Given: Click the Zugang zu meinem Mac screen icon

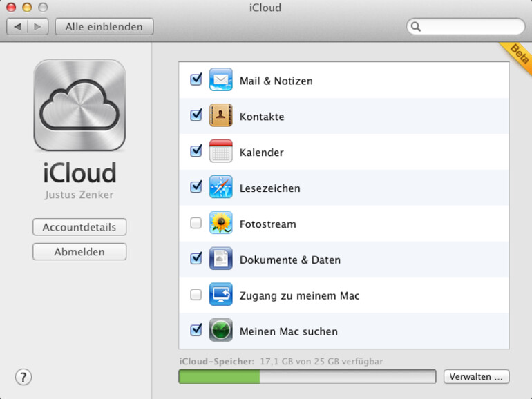Looking at the screenshot, I should point(221,294).
